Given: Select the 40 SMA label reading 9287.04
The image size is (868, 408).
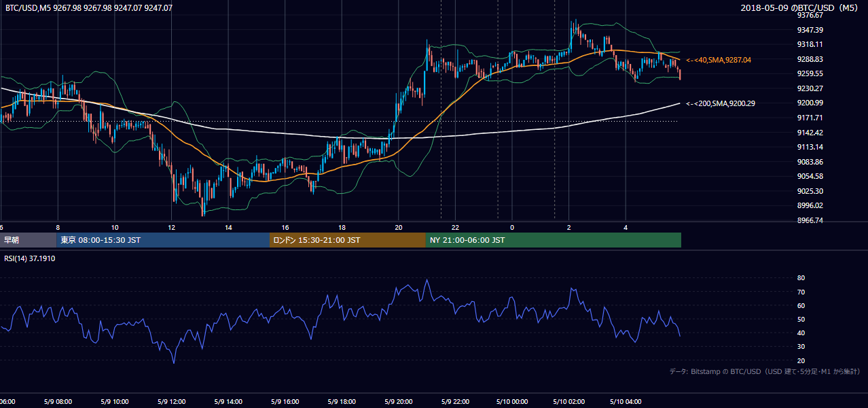Looking at the screenshot, I should tap(719, 60).
